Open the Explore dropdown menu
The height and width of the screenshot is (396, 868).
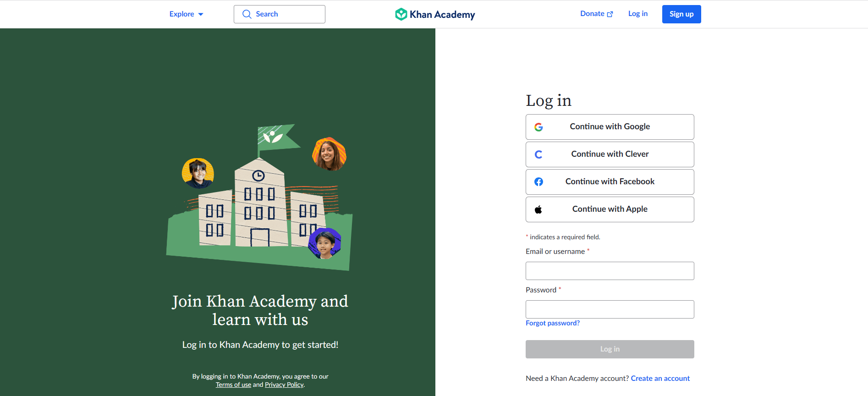point(186,14)
